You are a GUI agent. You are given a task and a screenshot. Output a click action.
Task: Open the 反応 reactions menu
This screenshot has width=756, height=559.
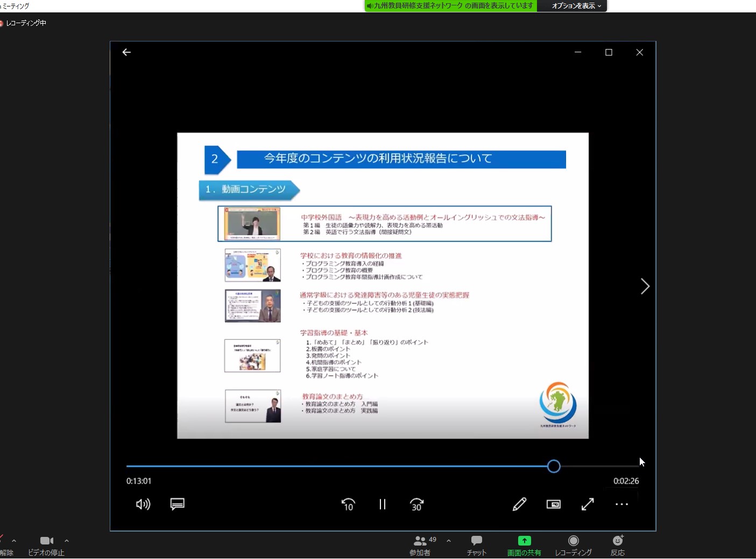[618, 546]
